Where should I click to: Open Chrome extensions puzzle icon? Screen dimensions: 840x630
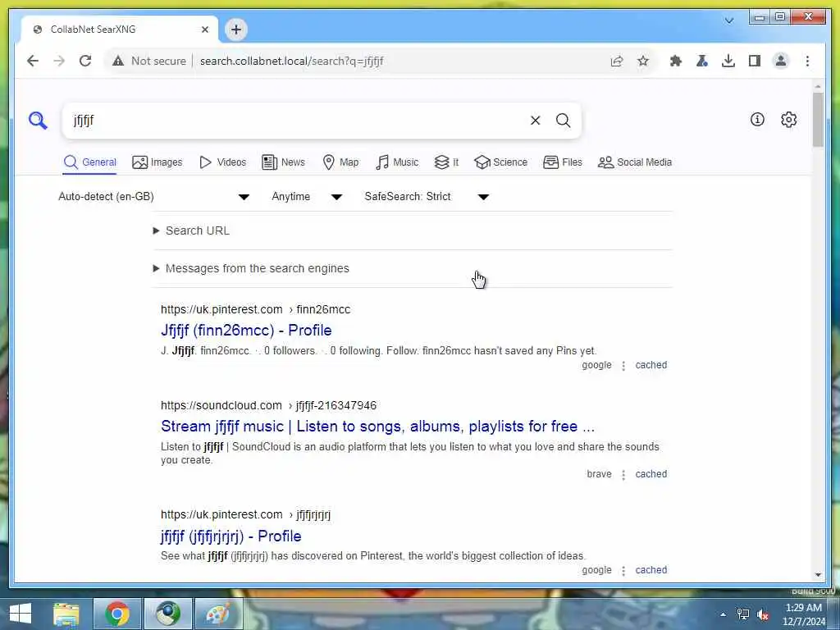(676, 61)
